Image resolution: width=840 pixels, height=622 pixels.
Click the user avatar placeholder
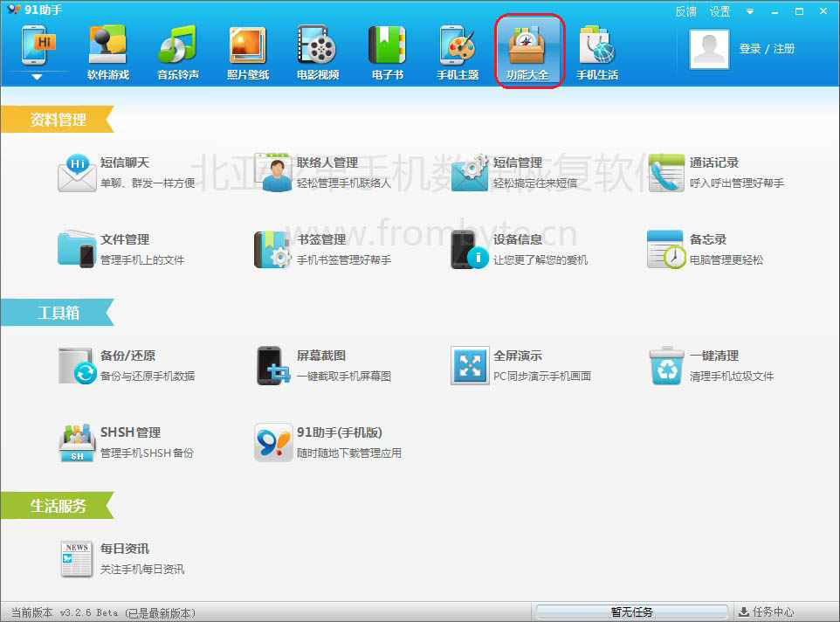click(x=709, y=49)
